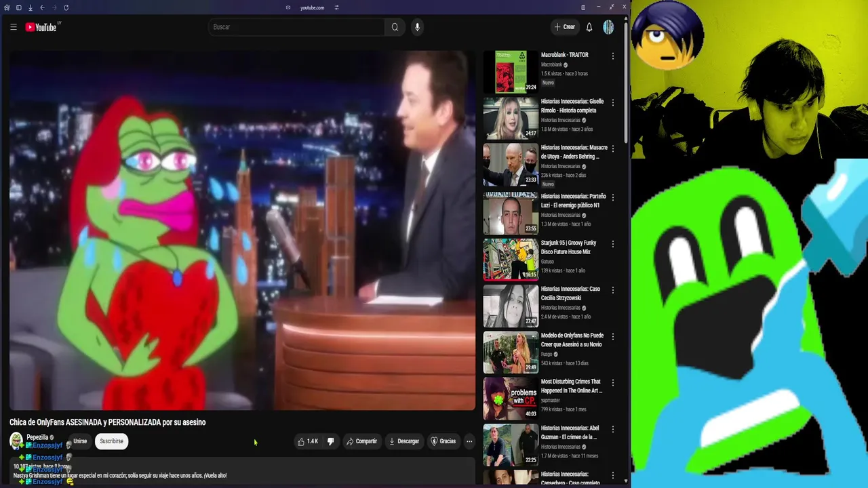
Task: Open options menu for Giselle Rimolo video
Action: tap(613, 102)
